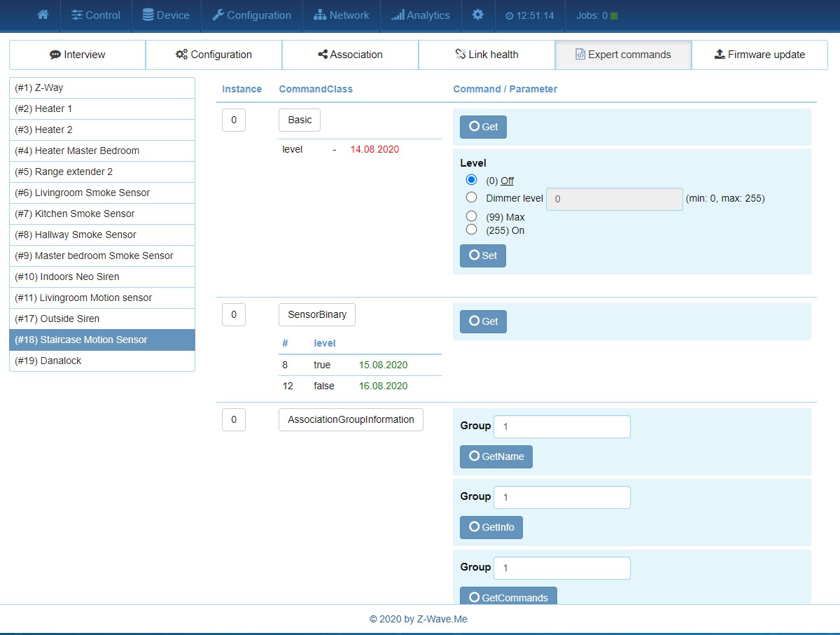Select the (0) Off radio button

pyautogui.click(x=472, y=180)
